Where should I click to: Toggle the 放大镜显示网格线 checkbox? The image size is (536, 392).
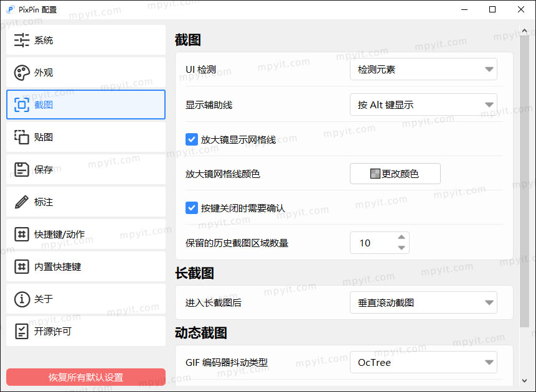(192, 139)
